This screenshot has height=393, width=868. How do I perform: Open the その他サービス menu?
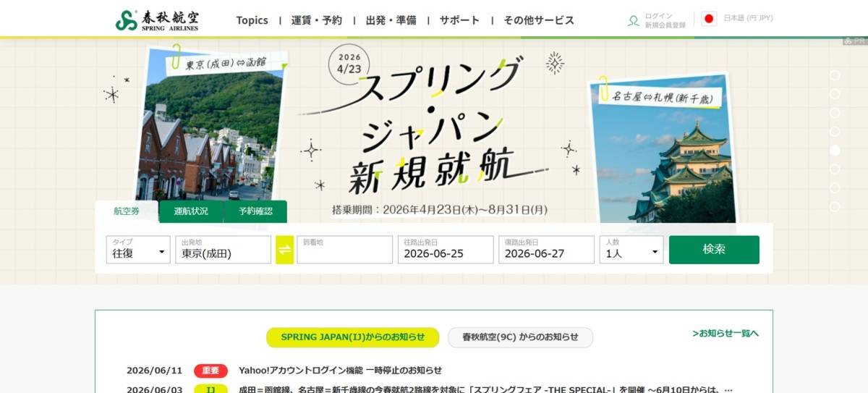point(539,20)
